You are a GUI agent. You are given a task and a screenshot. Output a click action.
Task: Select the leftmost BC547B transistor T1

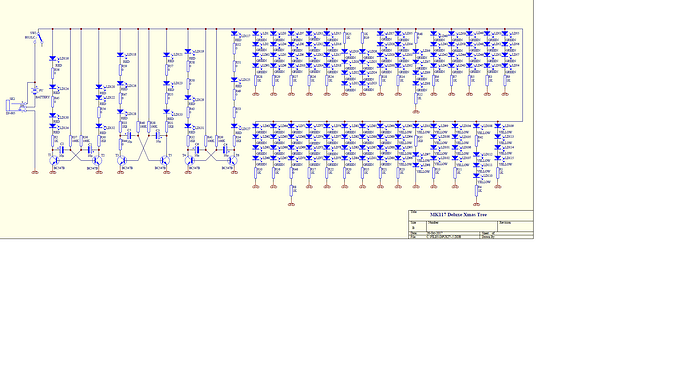[x=53, y=161]
